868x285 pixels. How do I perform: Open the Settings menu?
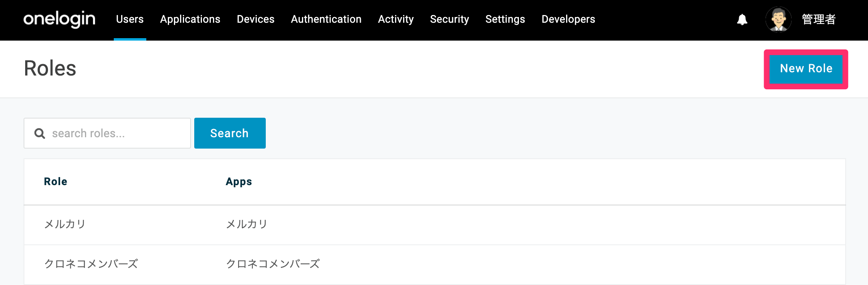[x=505, y=19]
